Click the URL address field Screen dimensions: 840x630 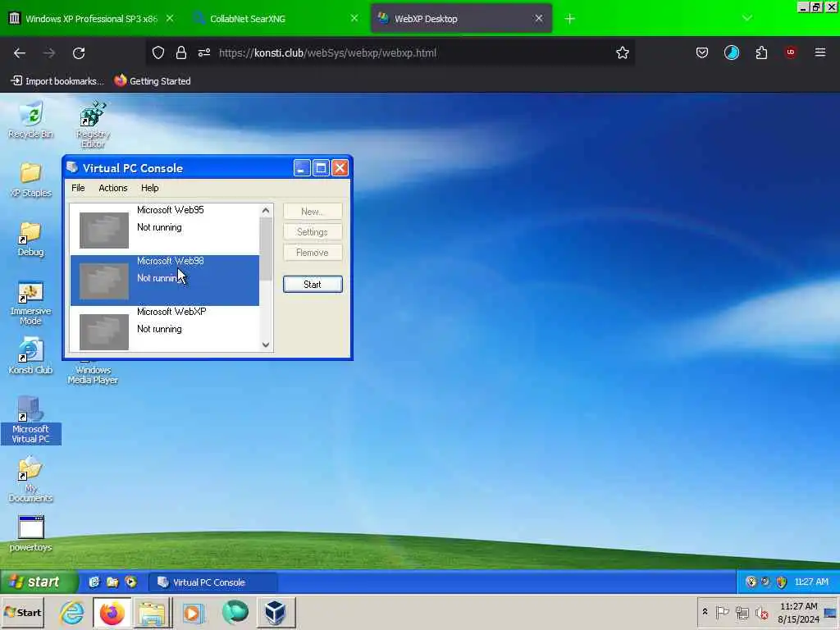click(x=413, y=53)
